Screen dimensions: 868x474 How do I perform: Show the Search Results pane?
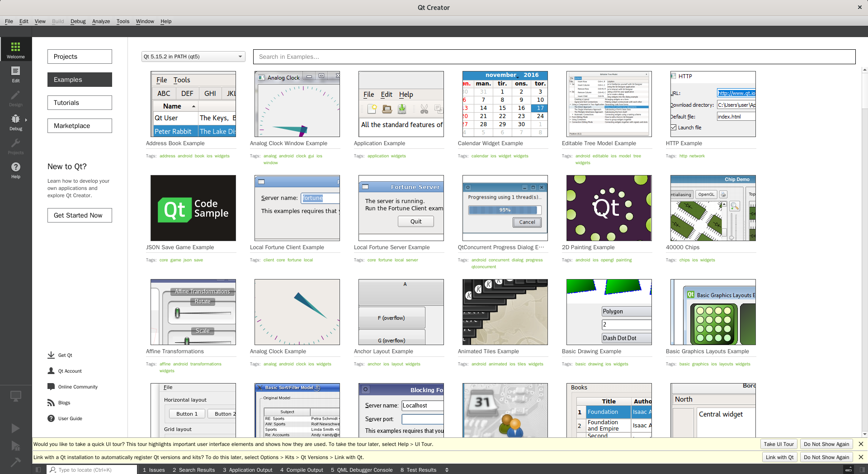[193, 470]
